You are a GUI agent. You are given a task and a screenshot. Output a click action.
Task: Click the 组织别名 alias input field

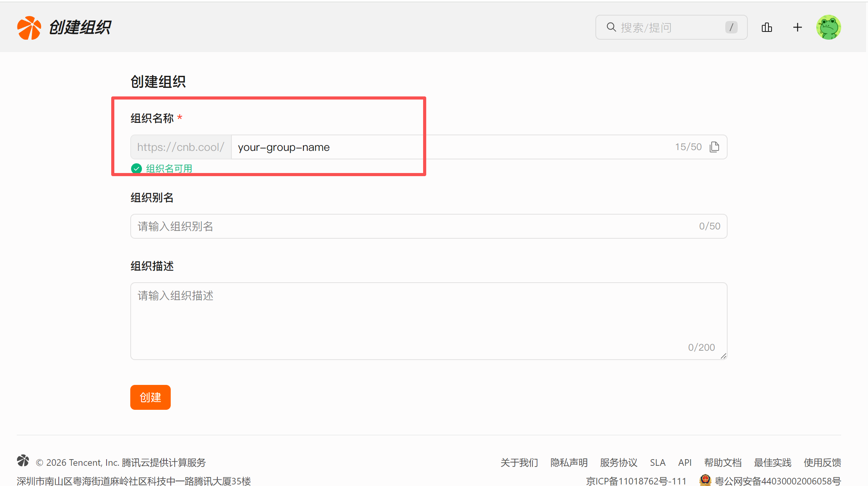coord(412,226)
